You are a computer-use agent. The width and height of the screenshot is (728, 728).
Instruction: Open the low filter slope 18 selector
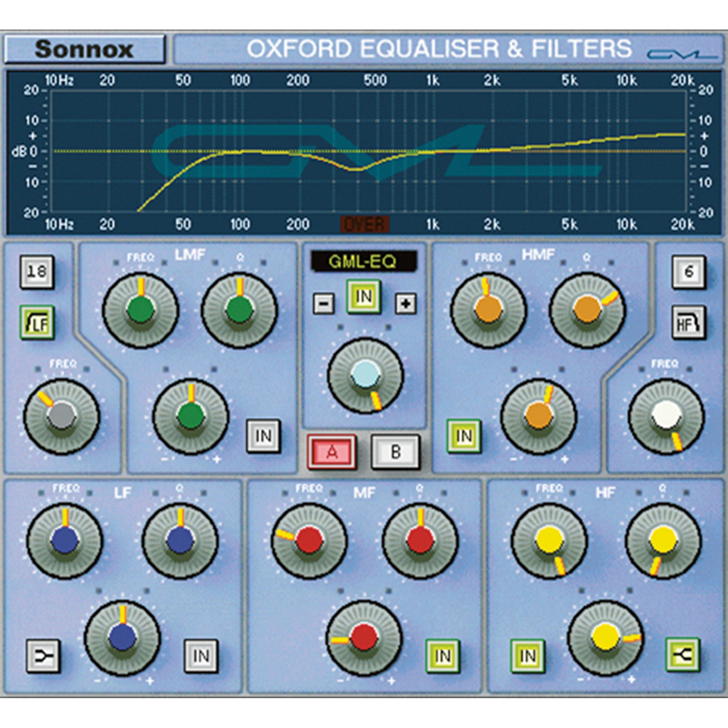point(36,272)
